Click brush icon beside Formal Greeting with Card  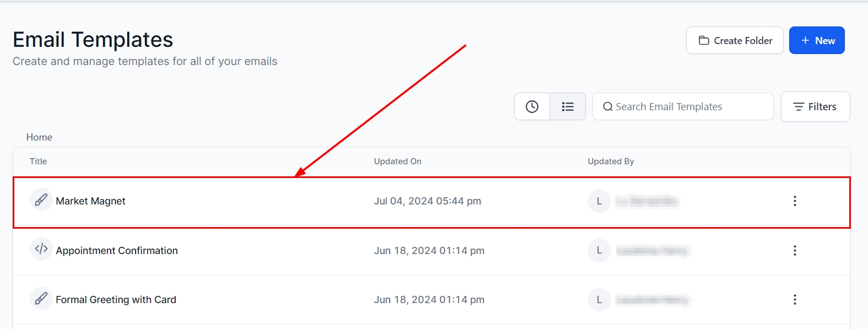[41, 299]
